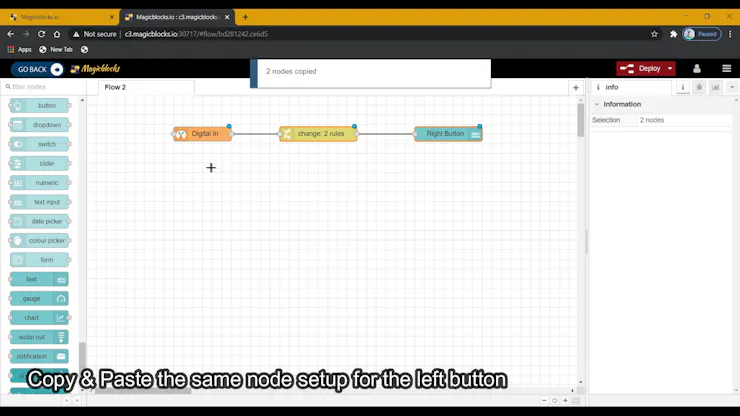Click the Magicblocks logo

[x=95, y=69]
